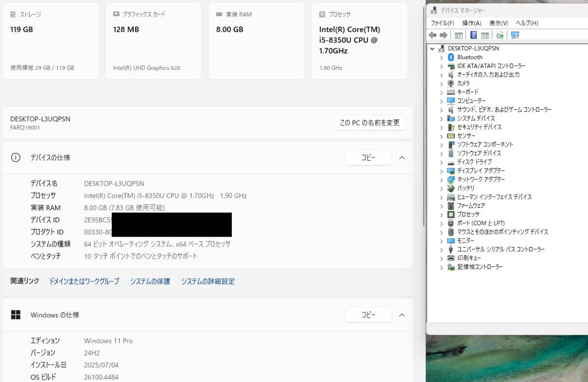Click the scan for hardware changes icon
The height and width of the screenshot is (382, 588).
tap(500, 35)
